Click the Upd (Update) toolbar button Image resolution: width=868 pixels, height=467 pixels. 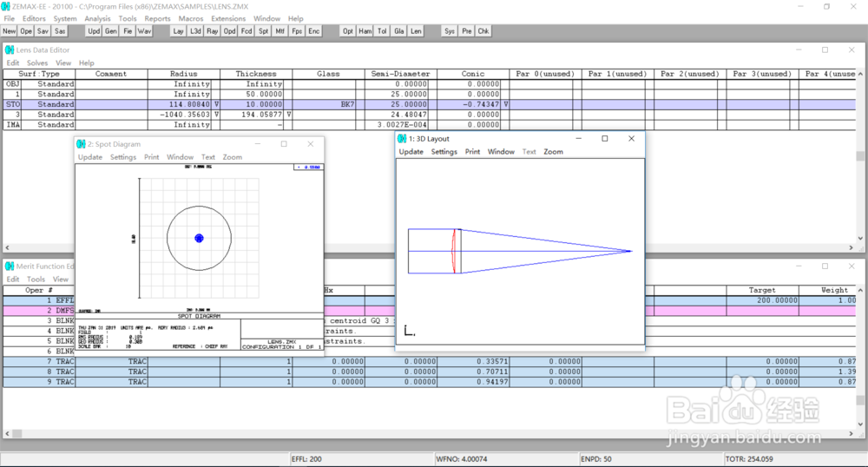94,31
